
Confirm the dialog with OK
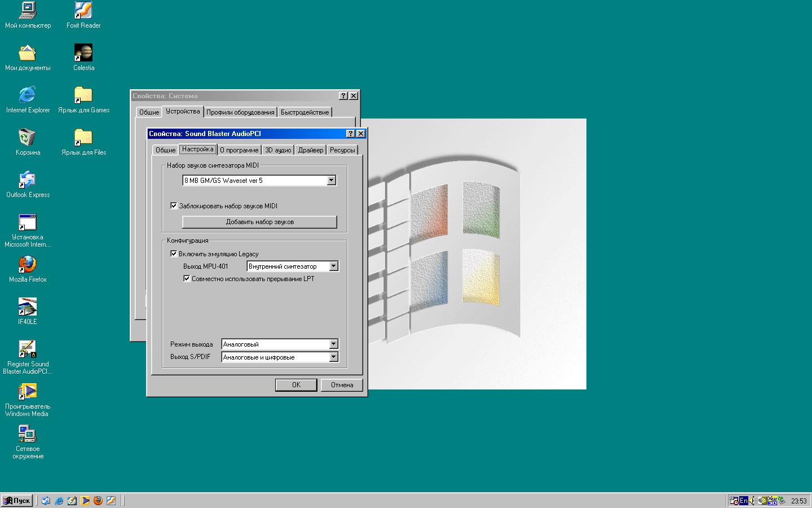pyautogui.click(x=296, y=385)
